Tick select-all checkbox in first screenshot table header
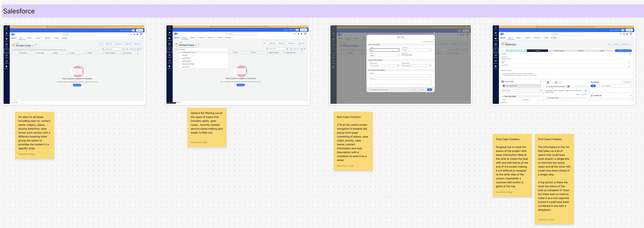This screenshot has width=644, height=228. (x=18, y=53)
